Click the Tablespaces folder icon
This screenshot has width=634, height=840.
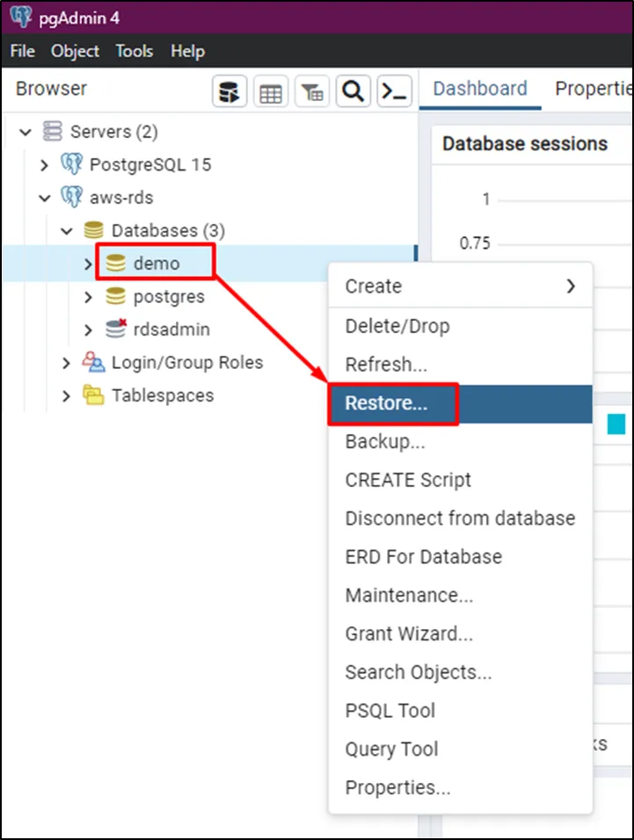tap(93, 395)
